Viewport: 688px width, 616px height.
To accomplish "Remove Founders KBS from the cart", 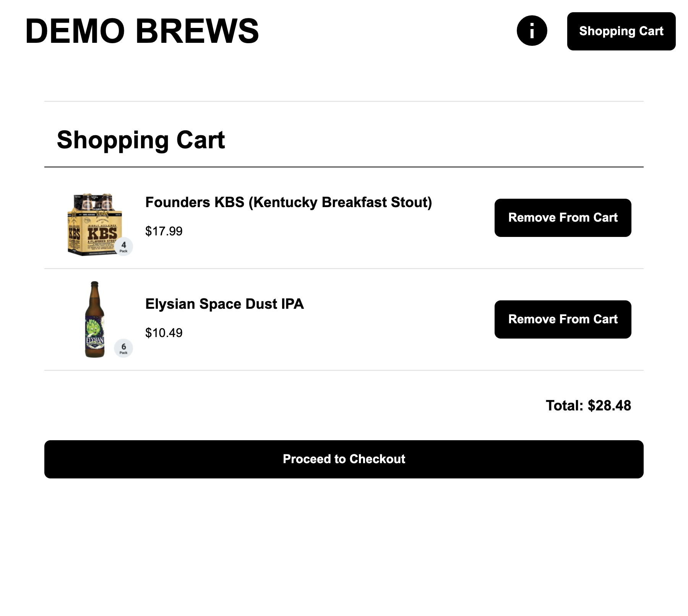I will click(562, 218).
